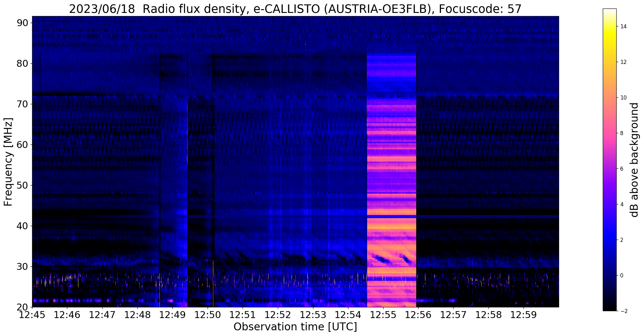Click the 12:52 time tick label
This screenshot has height=336, width=644.
tap(278, 315)
